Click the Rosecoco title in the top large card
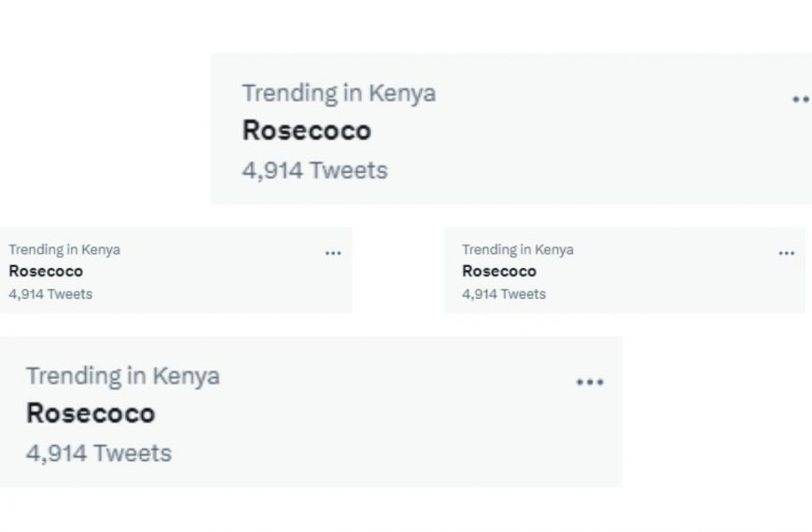The height and width of the screenshot is (532, 812). (x=306, y=131)
